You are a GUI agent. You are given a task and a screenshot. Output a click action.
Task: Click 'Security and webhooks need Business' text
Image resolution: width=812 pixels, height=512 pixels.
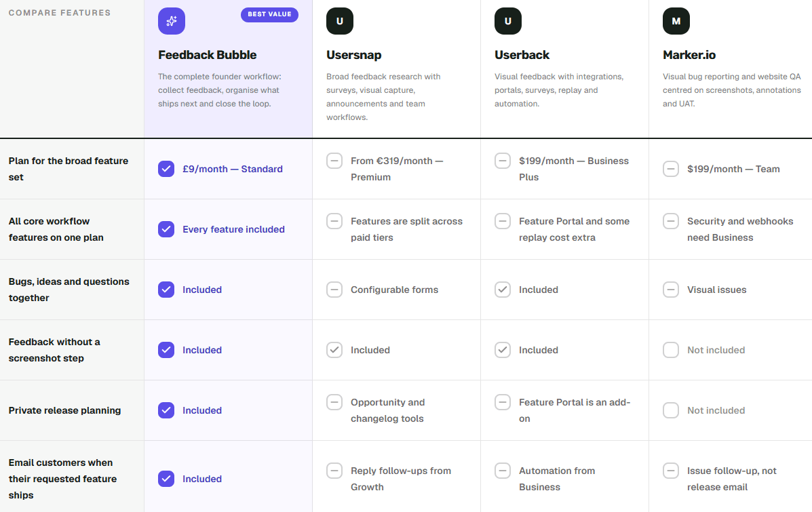(740, 229)
